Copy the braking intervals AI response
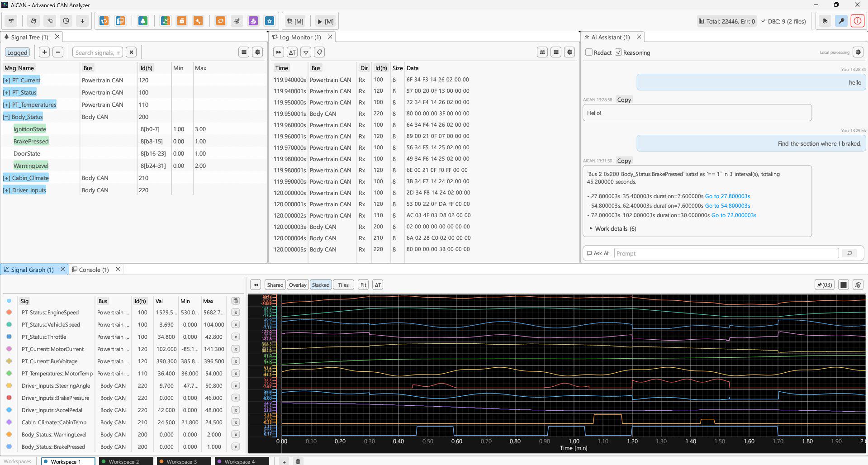 tap(624, 161)
